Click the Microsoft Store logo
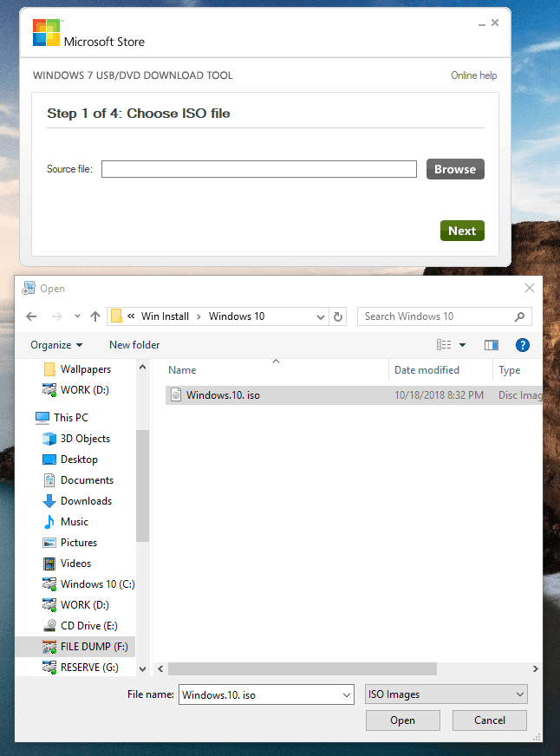 point(46,32)
